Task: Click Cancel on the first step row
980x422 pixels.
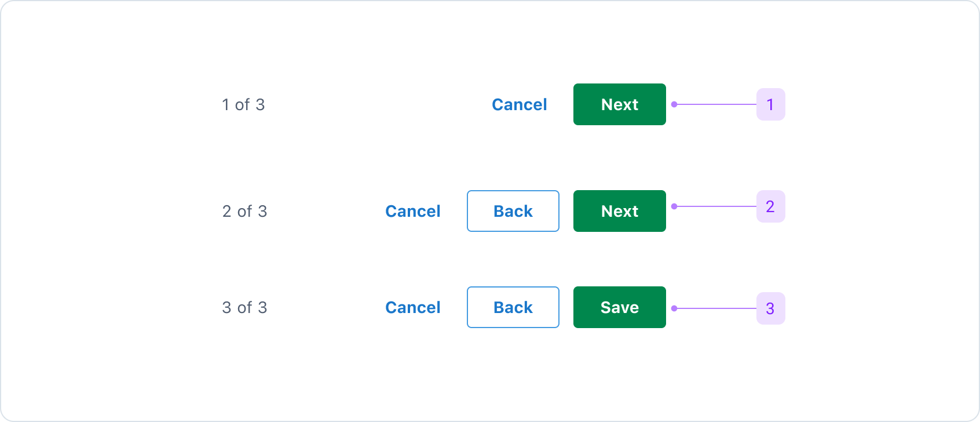Action: click(519, 104)
